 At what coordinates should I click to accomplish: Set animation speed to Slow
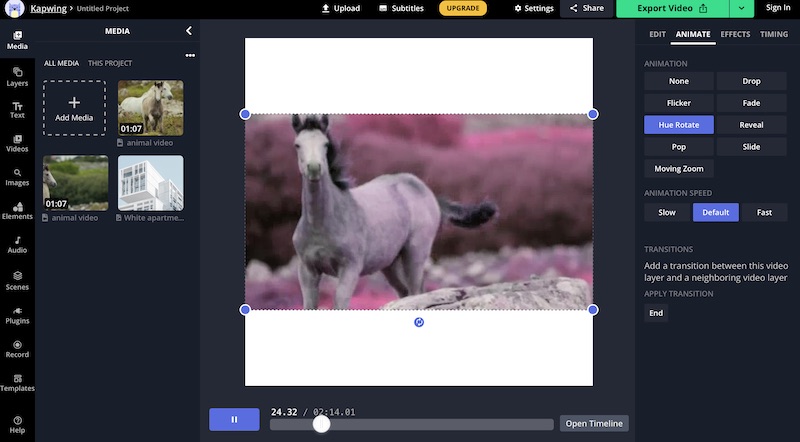point(667,212)
